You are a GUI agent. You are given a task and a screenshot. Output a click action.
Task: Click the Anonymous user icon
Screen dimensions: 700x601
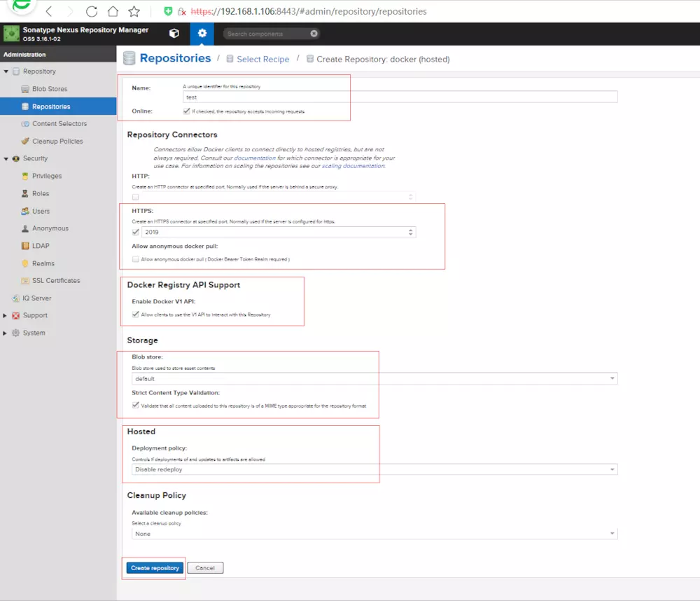click(25, 228)
